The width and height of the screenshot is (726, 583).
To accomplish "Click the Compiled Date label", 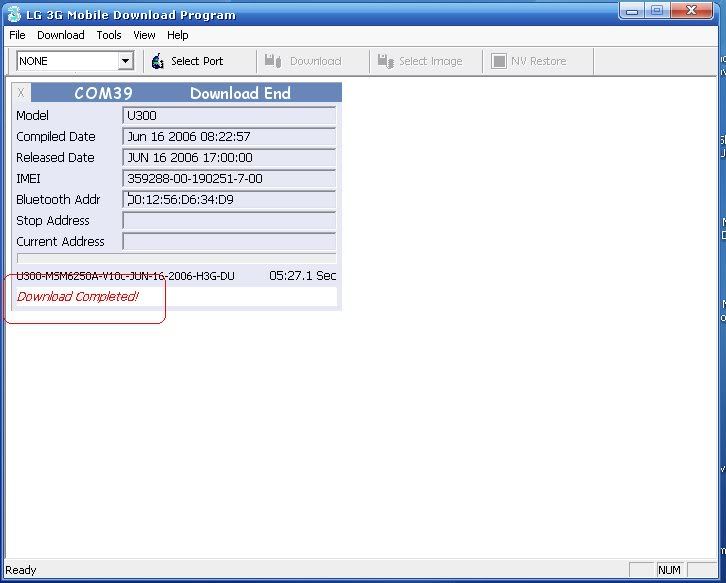I will pyautogui.click(x=56, y=137).
